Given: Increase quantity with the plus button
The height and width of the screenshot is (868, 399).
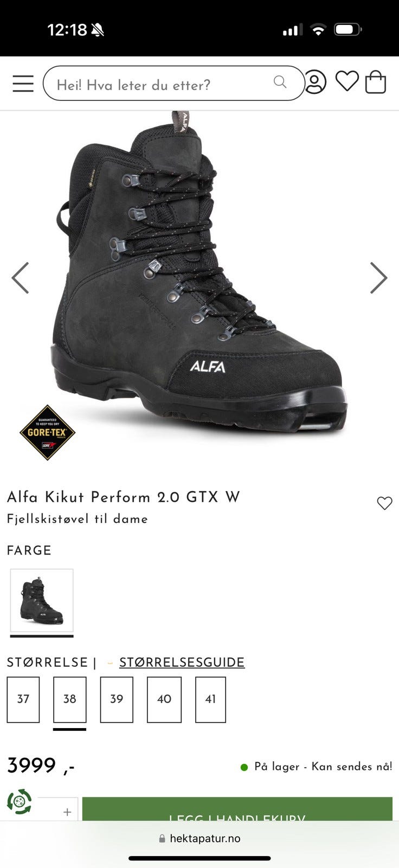Looking at the screenshot, I should [67, 812].
